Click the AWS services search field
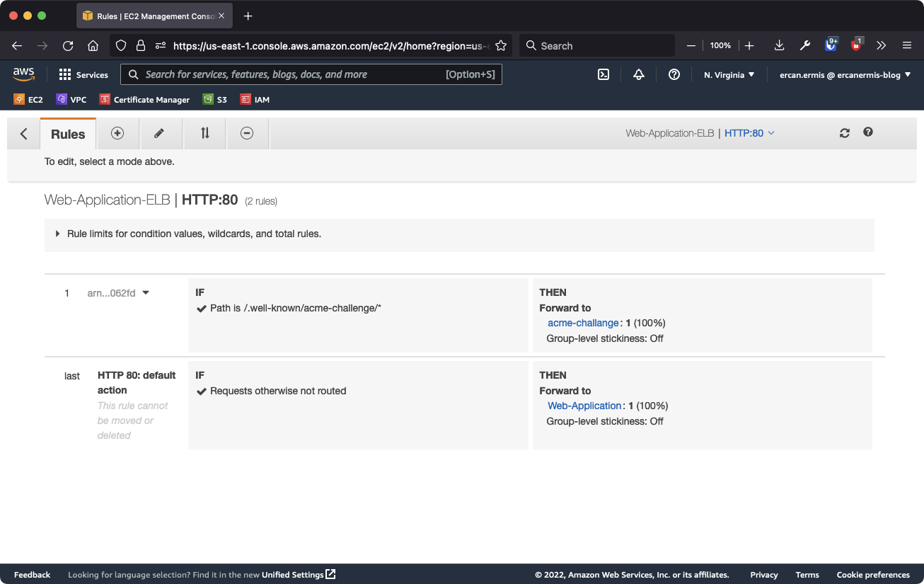Image resolution: width=924 pixels, height=584 pixels. pyautogui.click(x=311, y=74)
